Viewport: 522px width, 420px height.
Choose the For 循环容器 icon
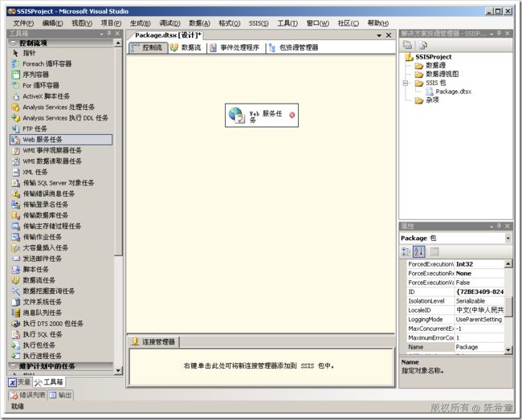15,85
